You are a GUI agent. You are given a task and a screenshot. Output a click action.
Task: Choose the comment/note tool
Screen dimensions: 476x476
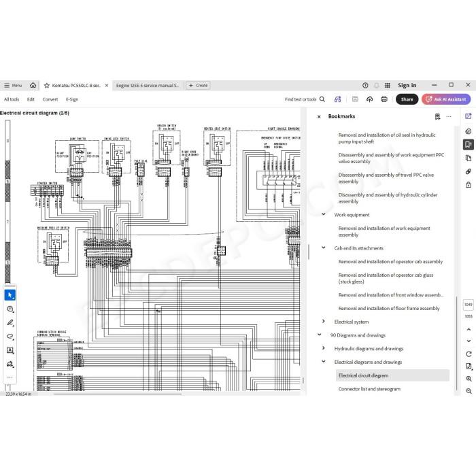[x=10, y=309]
